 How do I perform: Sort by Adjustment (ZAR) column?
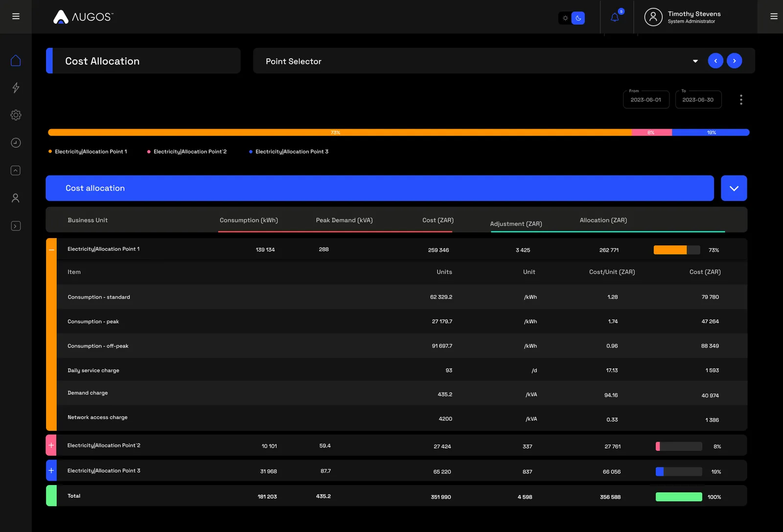516,224
